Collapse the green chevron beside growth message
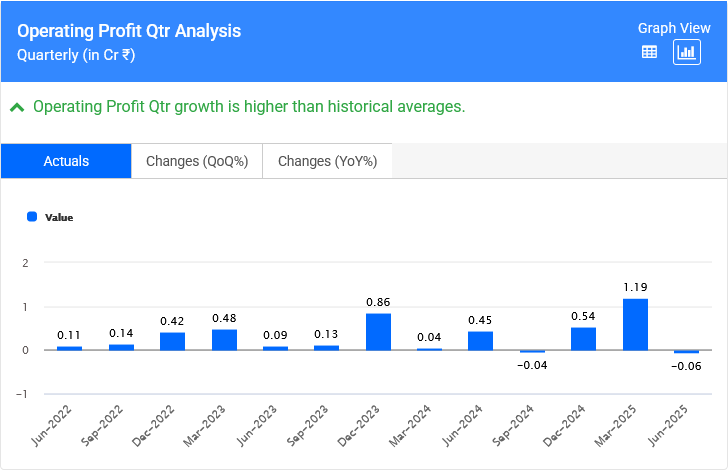The image size is (728, 470). 17,107
